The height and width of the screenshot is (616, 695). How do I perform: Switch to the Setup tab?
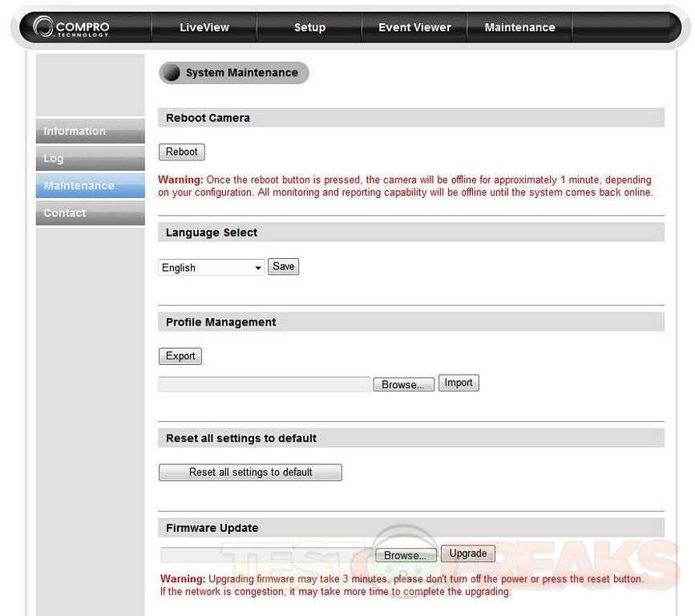[309, 27]
